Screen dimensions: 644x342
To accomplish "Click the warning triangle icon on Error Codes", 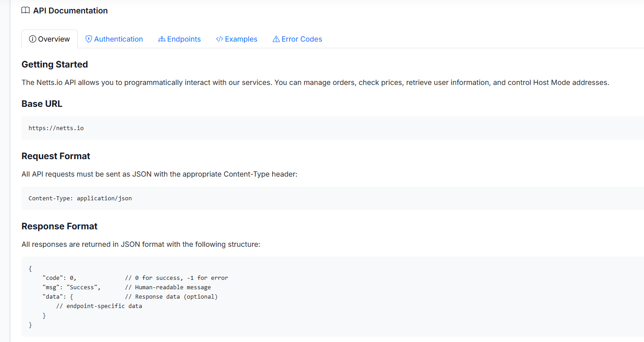I will (x=276, y=39).
